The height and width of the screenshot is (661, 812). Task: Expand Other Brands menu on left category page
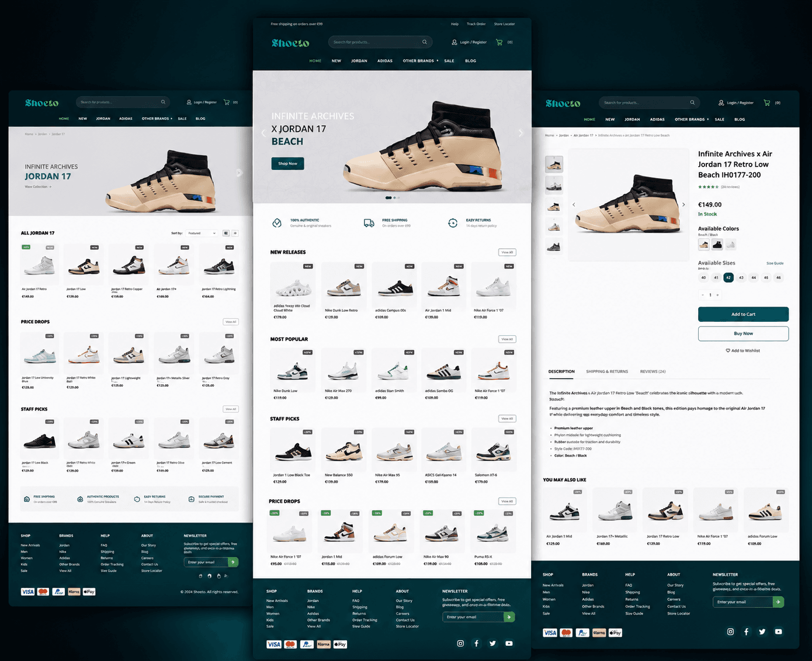click(157, 119)
